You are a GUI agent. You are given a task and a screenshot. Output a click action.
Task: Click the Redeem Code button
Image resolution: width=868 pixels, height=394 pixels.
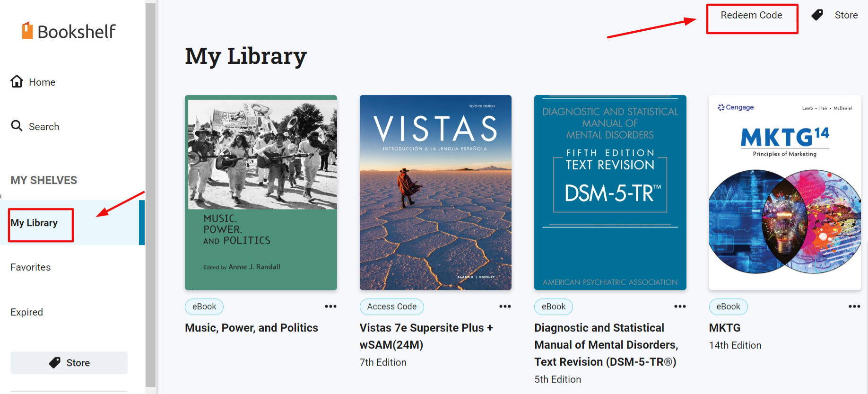[751, 15]
